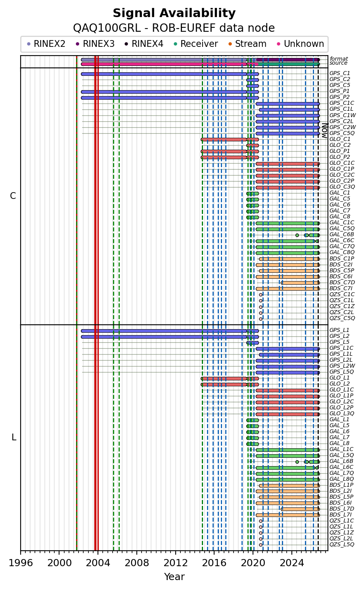Click the source row label
Viewport: 364px width, 590px height.
point(339,63)
